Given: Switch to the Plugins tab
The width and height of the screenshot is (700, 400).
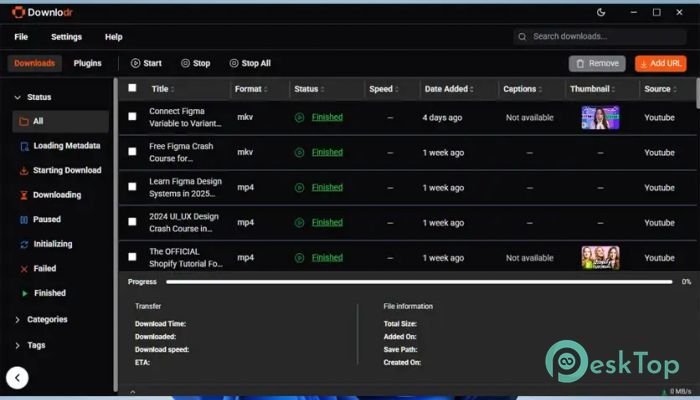Looking at the screenshot, I should 88,63.
